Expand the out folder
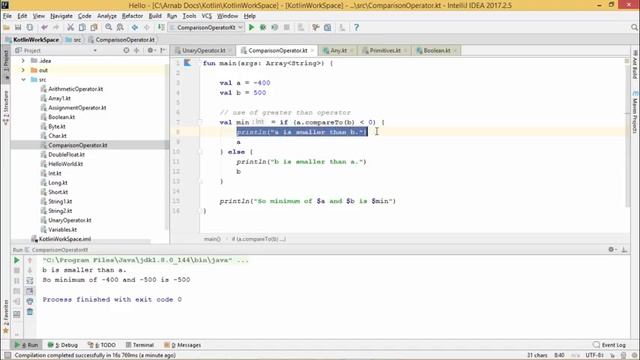 point(23,70)
